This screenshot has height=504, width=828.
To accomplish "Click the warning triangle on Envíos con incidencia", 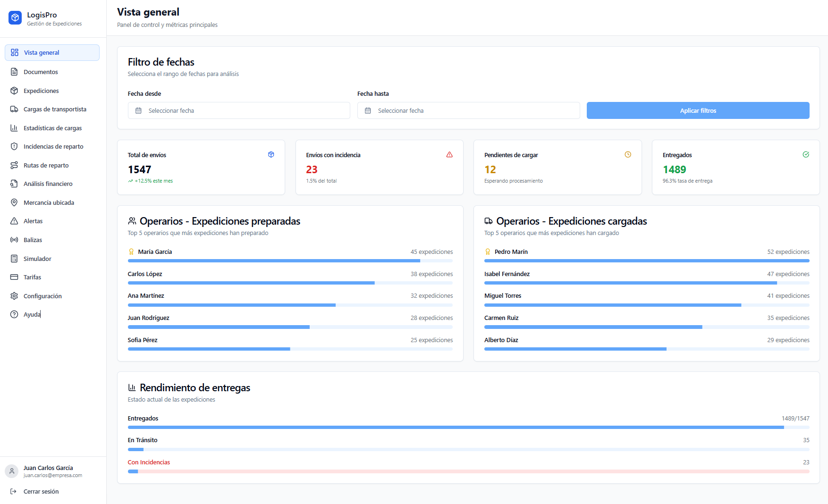I will (449, 154).
